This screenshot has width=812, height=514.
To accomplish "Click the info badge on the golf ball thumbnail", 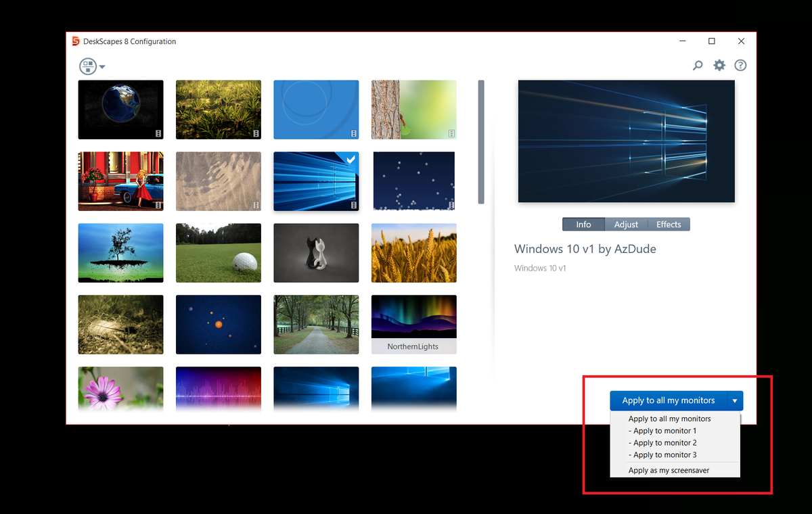I will click(254, 277).
